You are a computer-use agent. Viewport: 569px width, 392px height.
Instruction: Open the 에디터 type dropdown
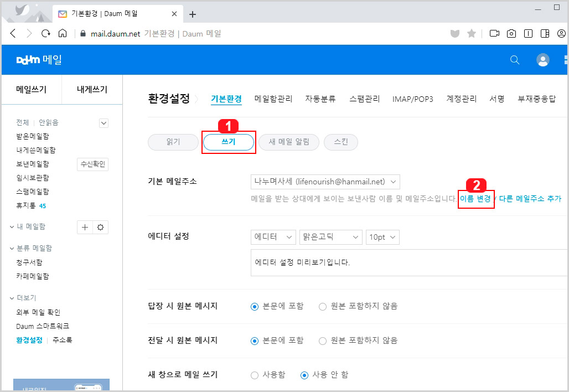click(273, 237)
